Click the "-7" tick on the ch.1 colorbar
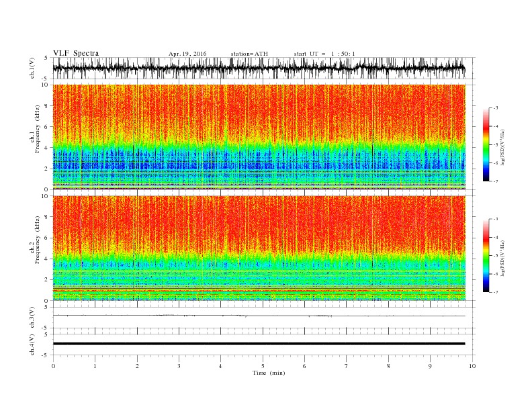Viewport: 532px width, 411px height. [x=496, y=181]
